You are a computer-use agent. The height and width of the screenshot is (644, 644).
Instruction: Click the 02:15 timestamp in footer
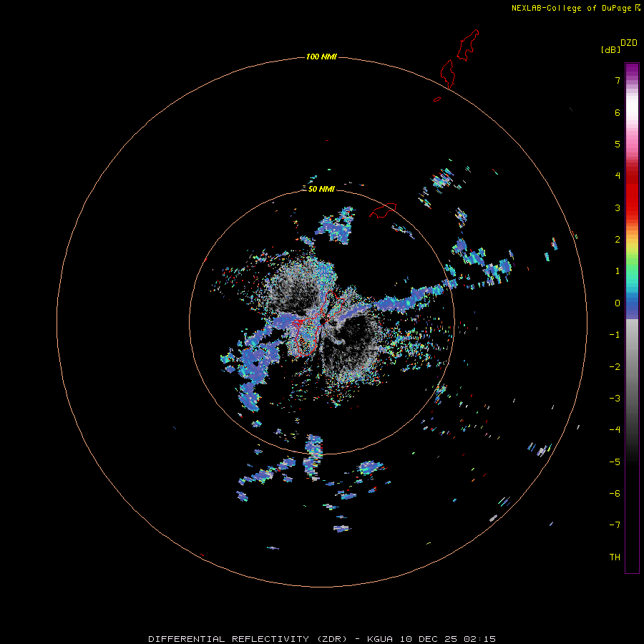click(480, 639)
